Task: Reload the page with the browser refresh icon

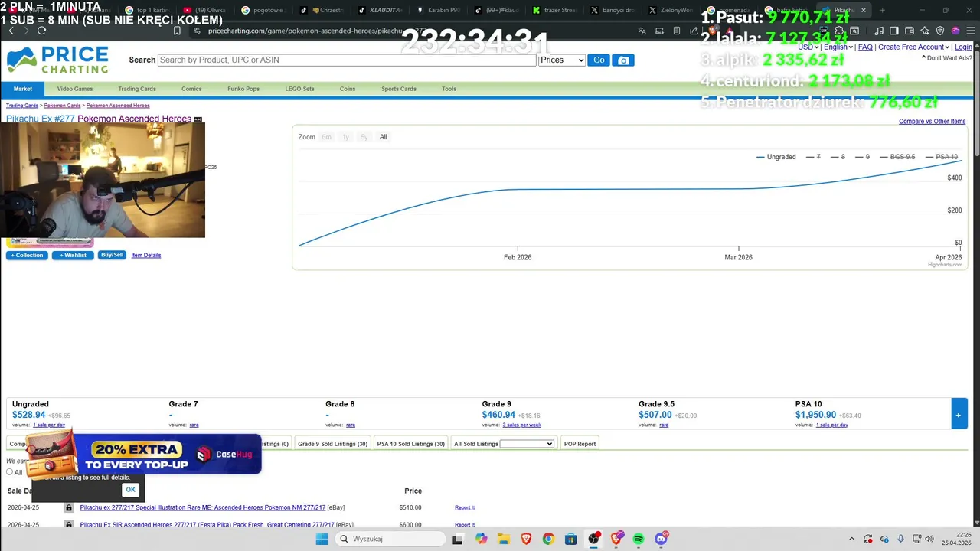Action: click(x=41, y=31)
